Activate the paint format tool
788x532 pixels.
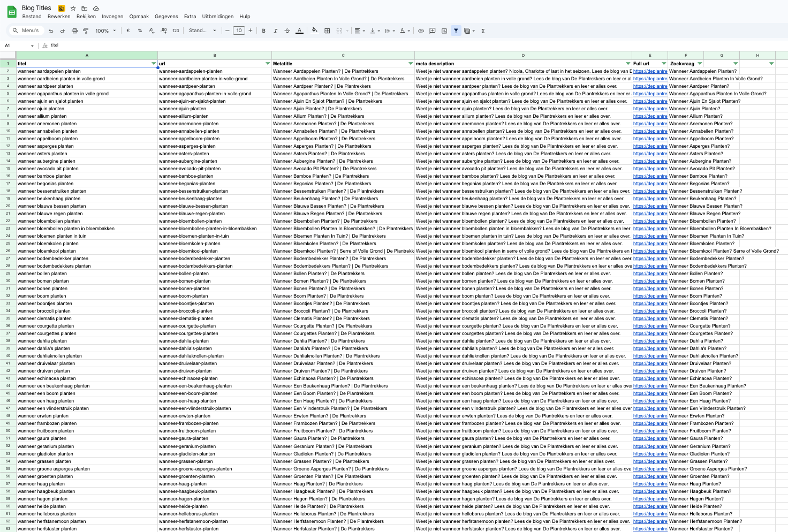(86, 31)
